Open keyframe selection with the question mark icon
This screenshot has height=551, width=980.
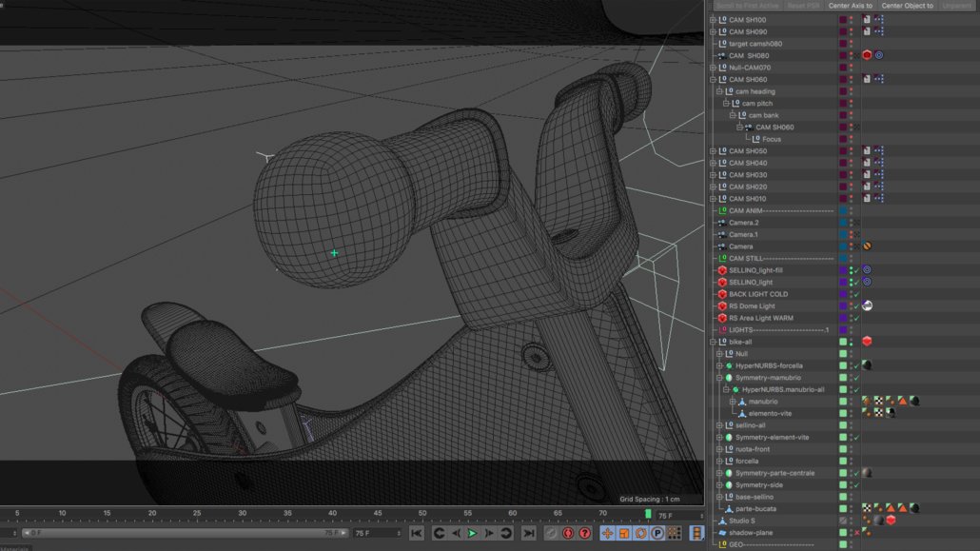click(x=584, y=533)
